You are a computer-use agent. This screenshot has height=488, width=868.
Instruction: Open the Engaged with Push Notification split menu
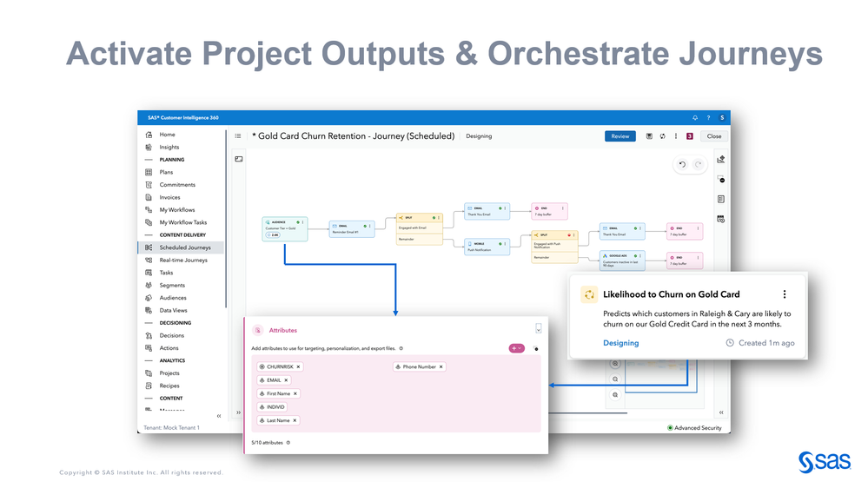(574, 235)
